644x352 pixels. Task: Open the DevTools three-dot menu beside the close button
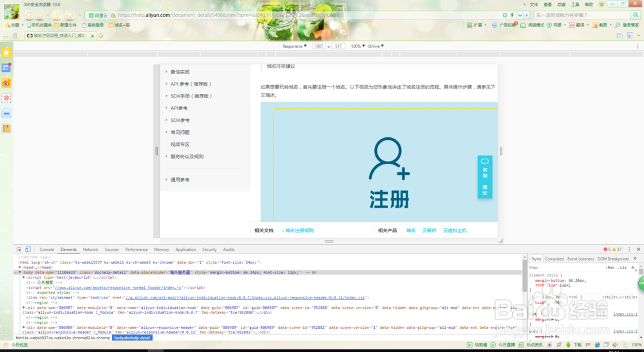pyautogui.click(x=629, y=249)
